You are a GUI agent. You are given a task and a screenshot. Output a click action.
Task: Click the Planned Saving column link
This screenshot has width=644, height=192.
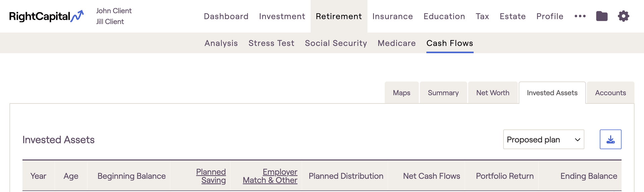pyautogui.click(x=211, y=176)
